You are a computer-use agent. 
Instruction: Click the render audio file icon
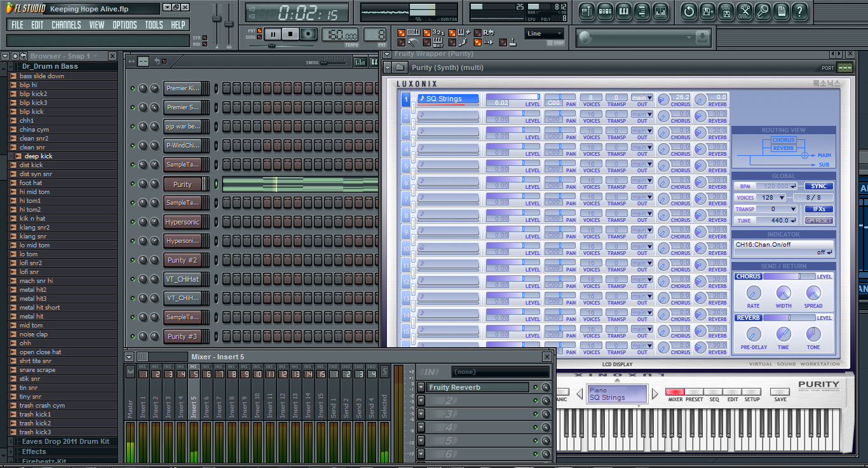726,11
